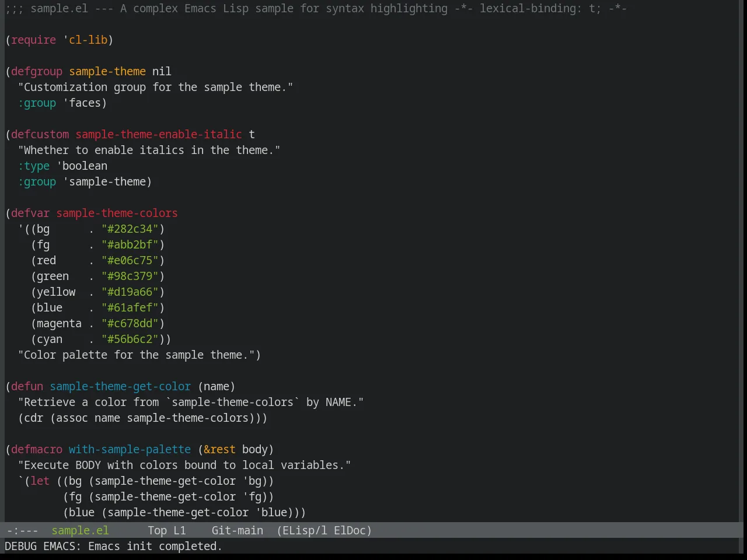Click color string "#56b6c2"
Screen dimensions: 747x560
(130, 339)
